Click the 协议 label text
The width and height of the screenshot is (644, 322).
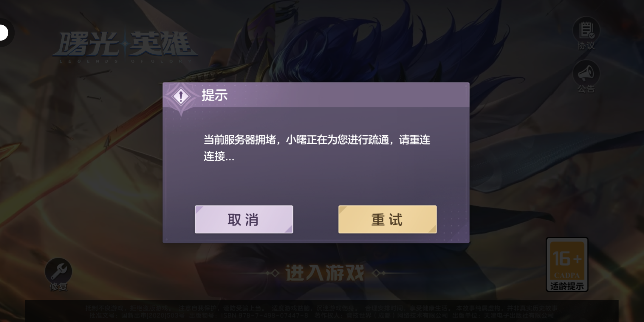[586, 46]
